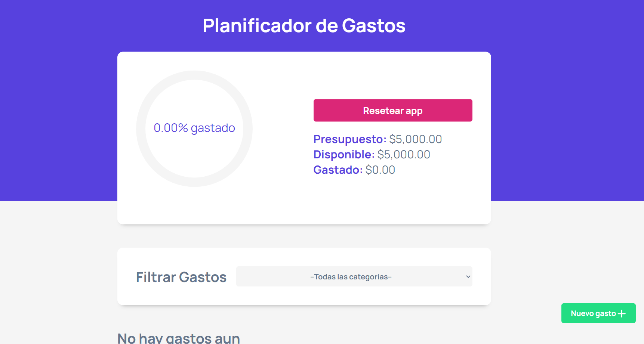Click the chevron arrow of category filter
This screenshot has height=344, width=644.
(x=468, y=277)
